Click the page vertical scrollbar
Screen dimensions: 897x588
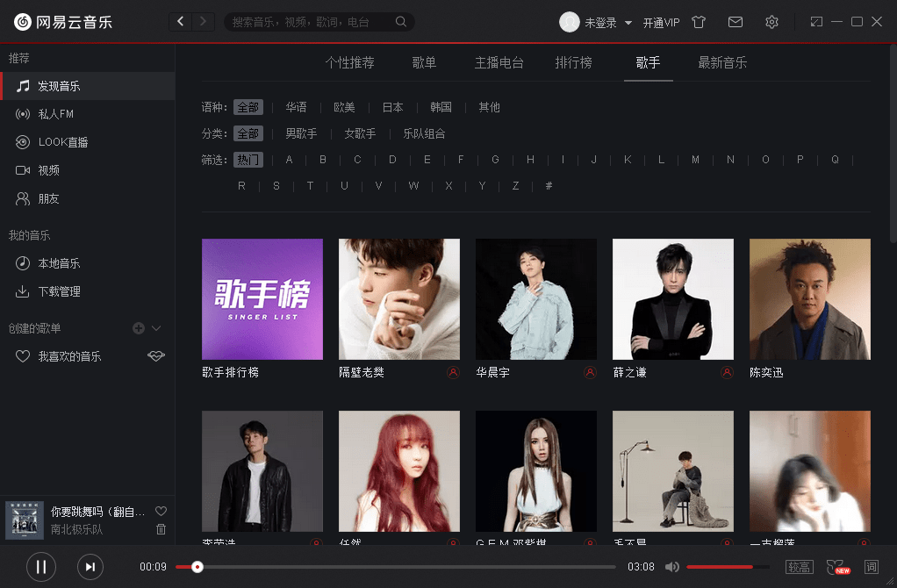pos(893,143)
